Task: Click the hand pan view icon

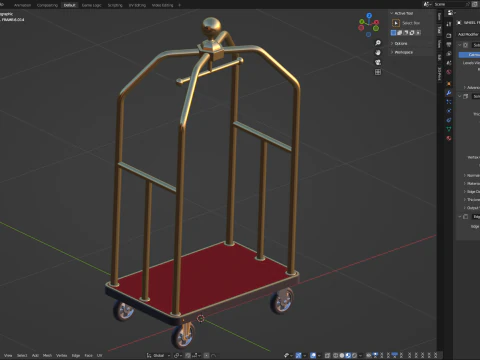Action: point(378,53)
